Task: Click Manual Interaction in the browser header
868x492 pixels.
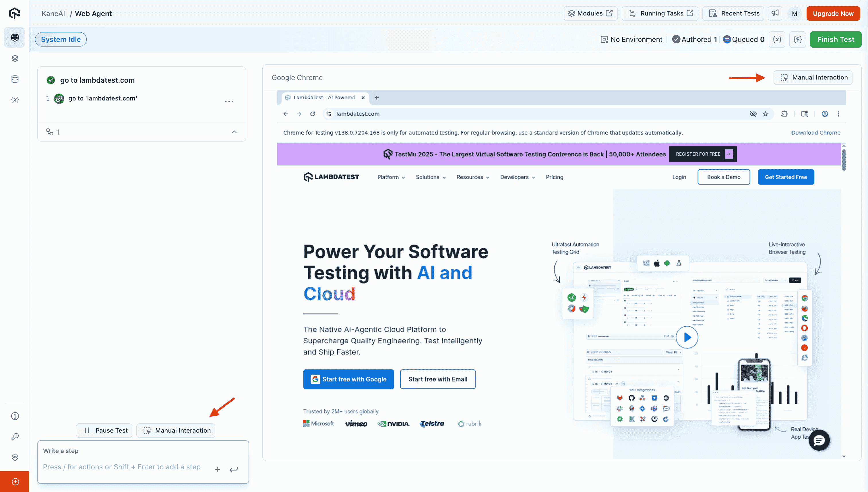Action: click(813, 78)
